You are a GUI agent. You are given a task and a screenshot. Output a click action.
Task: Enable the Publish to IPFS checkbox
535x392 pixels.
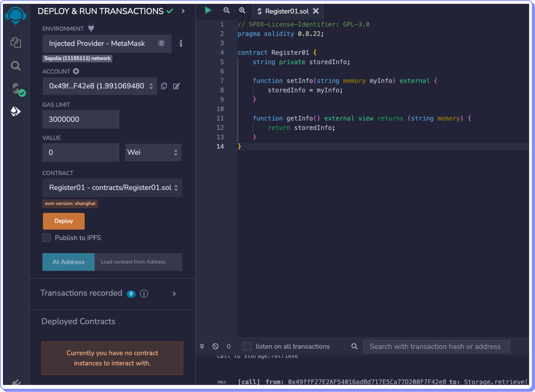(x=47, y=238)
